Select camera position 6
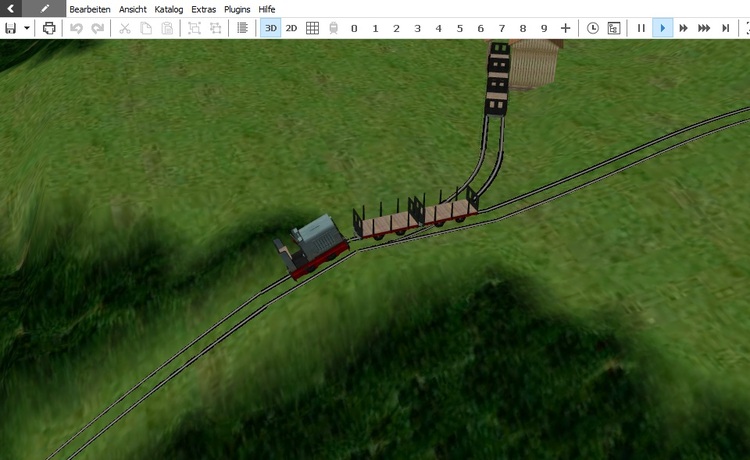Viewport: 750px width, 460px height. (481, 29)
